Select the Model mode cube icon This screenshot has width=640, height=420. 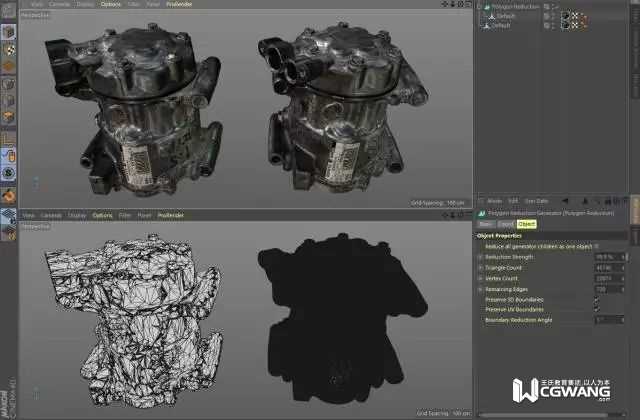coord(8,32)
